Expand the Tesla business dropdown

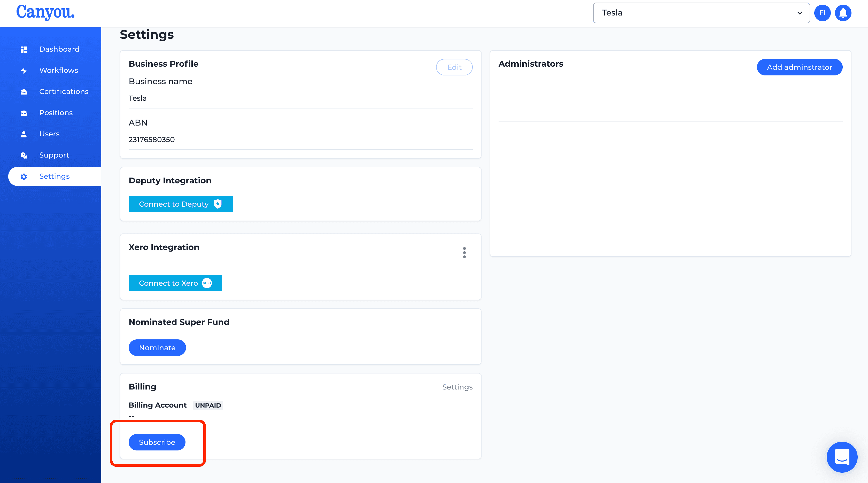pyautogui.click(x=701, y=13)
